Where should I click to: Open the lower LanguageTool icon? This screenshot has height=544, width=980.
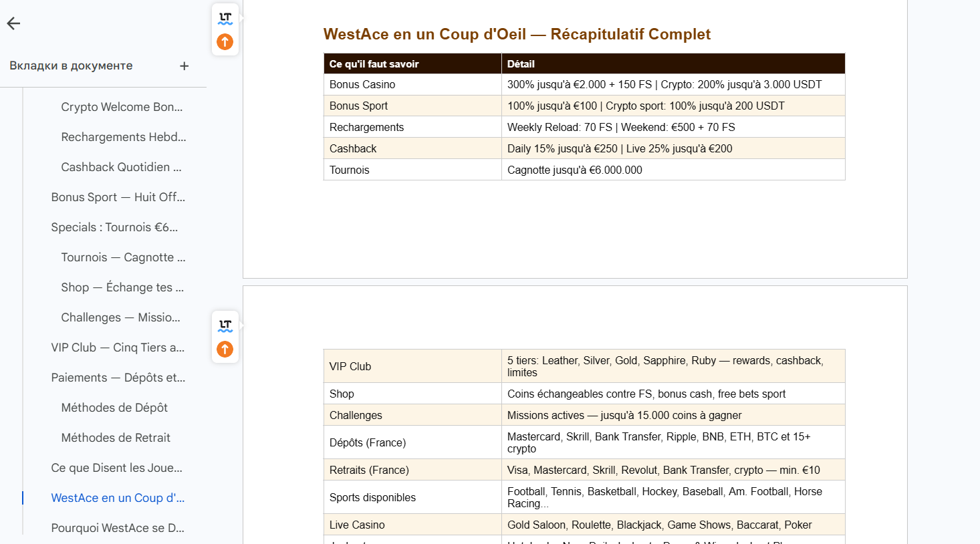click(225, 326)
